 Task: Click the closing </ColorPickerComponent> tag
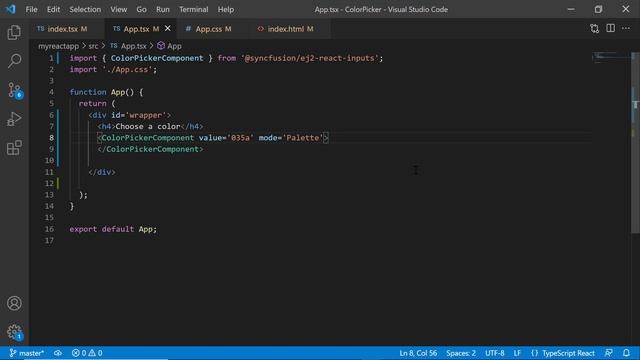pos(150,149)
